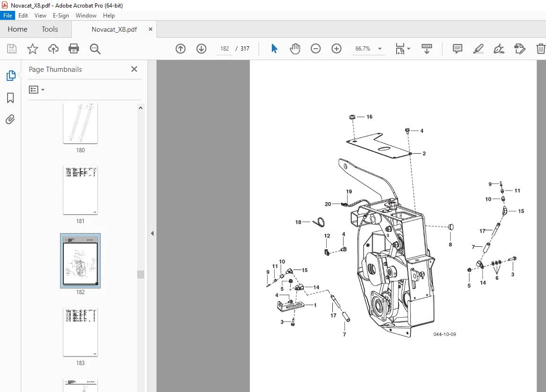Open the find text magnifier tool
Viewport: 546px width, 392px height.
click(95, 49)
